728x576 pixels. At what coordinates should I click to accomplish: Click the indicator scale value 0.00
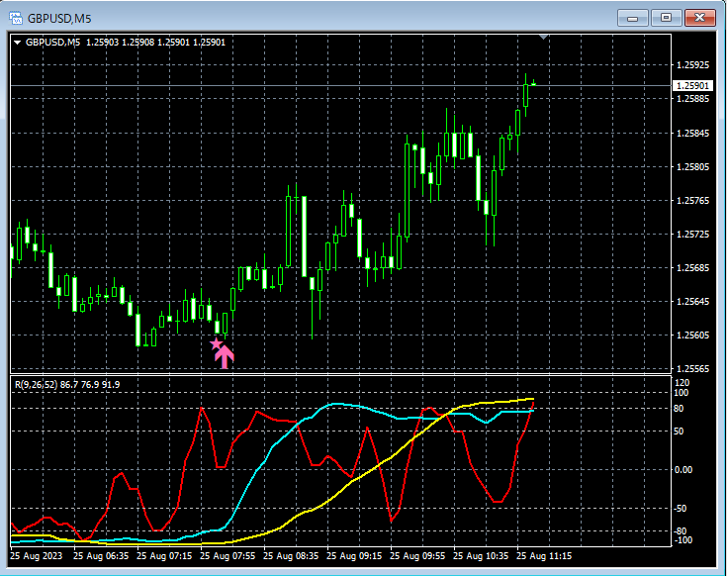pyautogui.click(x=682, y=470)
